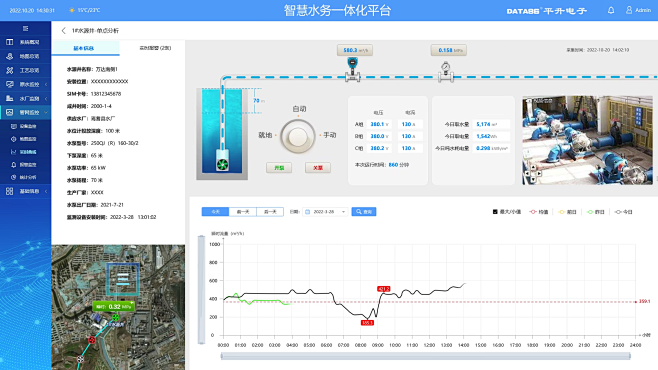Expand the water plant monitoring (水厂监测) chevron
Viewport: 658px width, 370px height.
(x=46, y=99)
